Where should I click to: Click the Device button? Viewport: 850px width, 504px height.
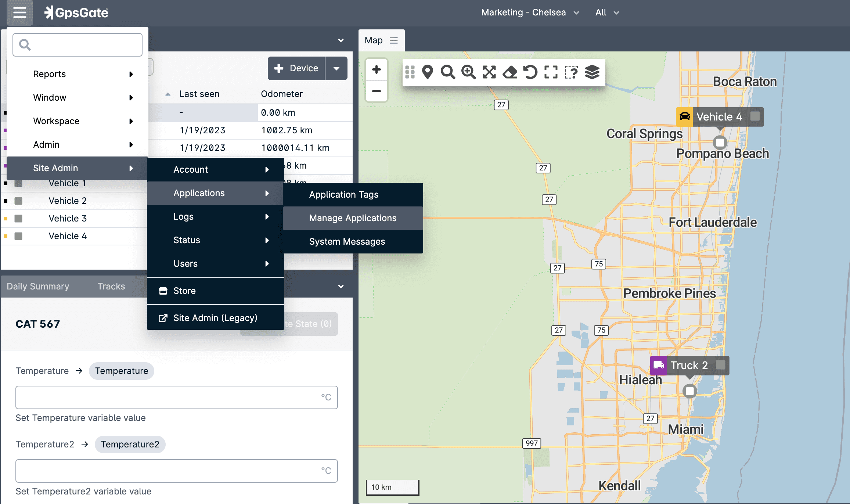pos(296,68)
